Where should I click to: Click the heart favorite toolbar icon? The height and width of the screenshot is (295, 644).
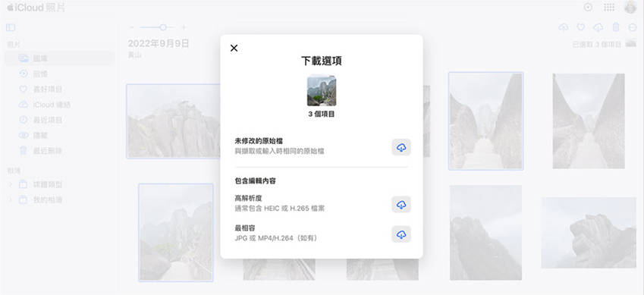click(x=581, y=27)
